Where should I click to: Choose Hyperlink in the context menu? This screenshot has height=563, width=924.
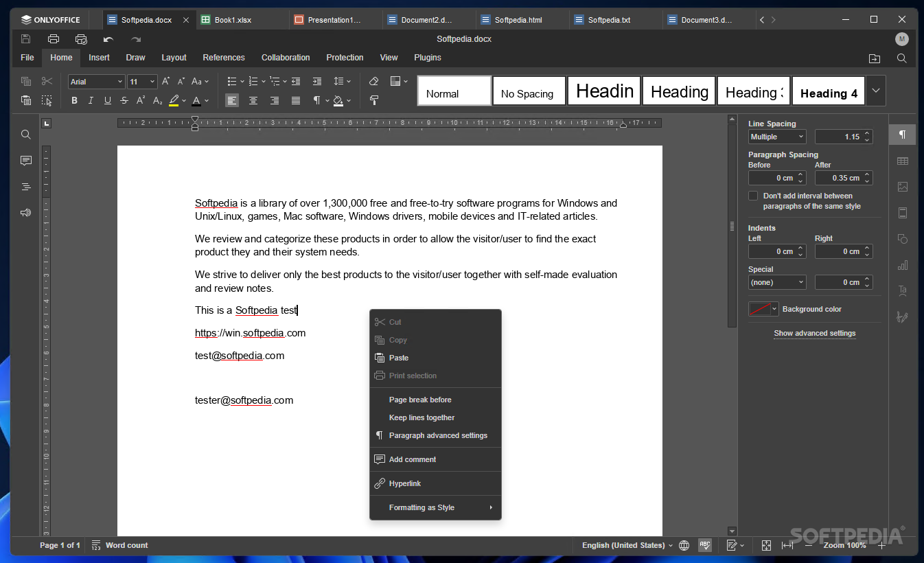[435, 483]
